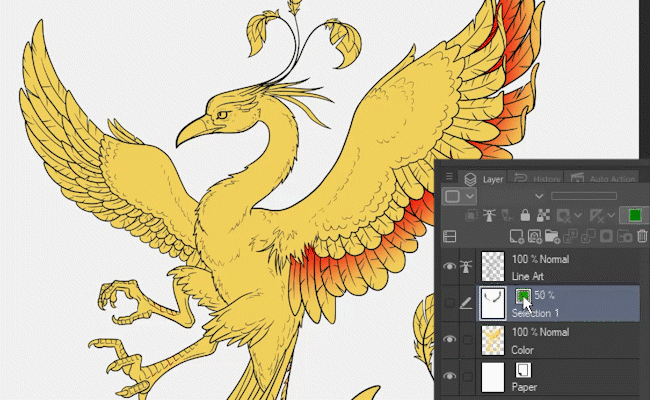Toggle the Set as Reference Layer lighthouse icon in the toolbar

[x=489, y=215]
